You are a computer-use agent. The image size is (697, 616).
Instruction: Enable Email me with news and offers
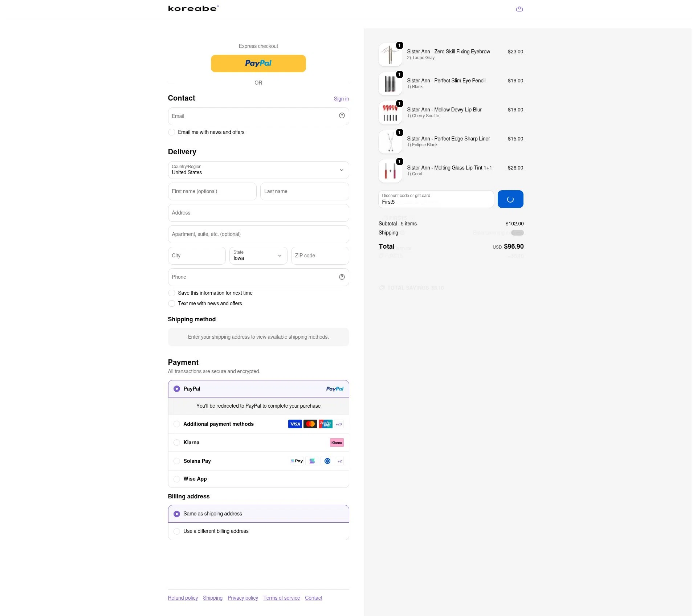coord(172,132)
